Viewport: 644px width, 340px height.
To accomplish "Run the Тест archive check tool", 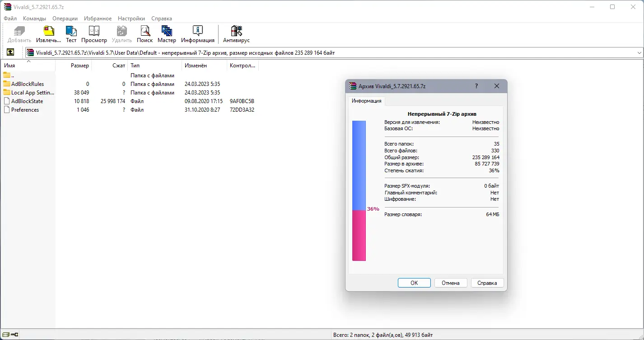I will [x=71, y=34].
